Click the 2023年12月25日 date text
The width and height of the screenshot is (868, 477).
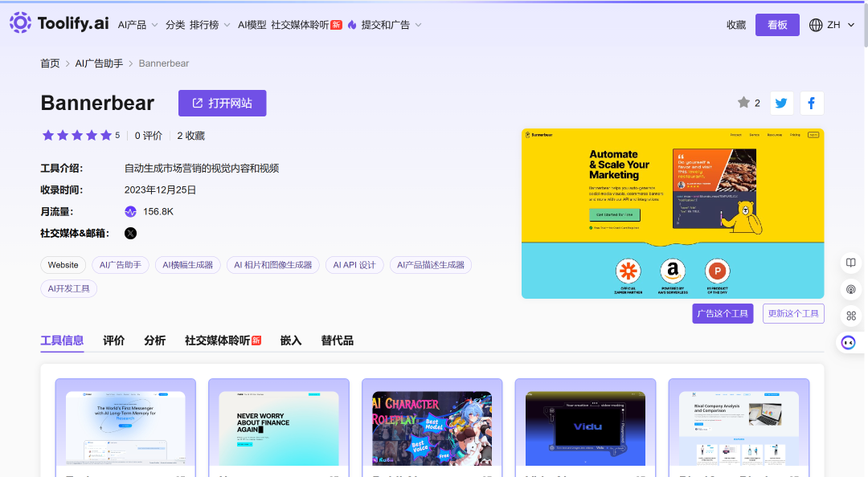click(160, 190)
